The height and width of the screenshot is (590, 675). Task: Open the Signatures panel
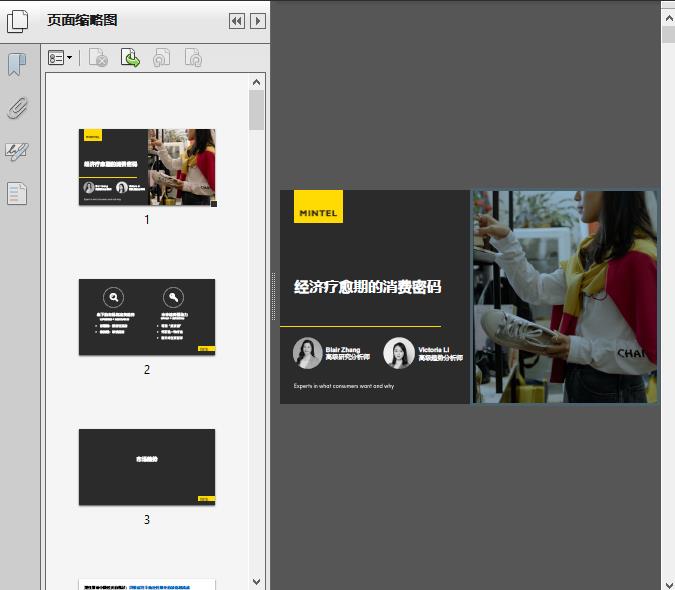coord(17,151)
